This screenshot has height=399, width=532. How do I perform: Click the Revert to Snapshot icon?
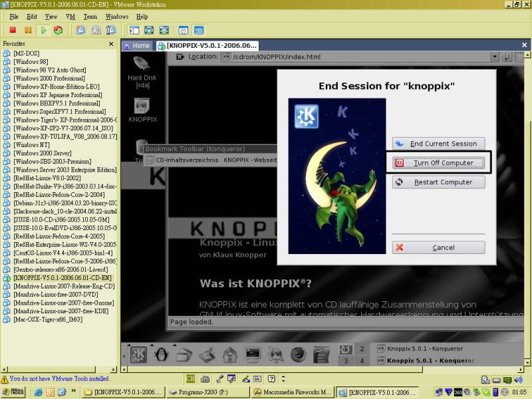click(x=96, y=30)
